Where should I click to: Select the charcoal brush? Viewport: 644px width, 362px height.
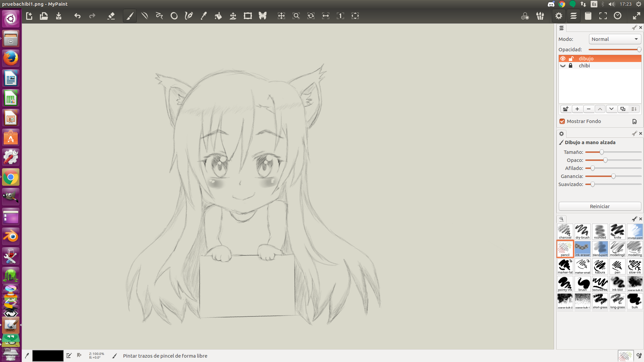click(x=565, y=232)
